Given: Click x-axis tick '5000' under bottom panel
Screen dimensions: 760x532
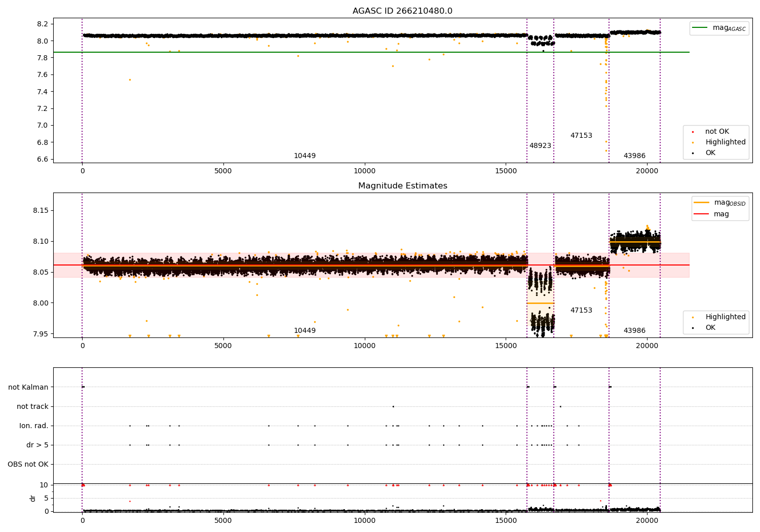Looking at the screenshot, I should [223, 520].
